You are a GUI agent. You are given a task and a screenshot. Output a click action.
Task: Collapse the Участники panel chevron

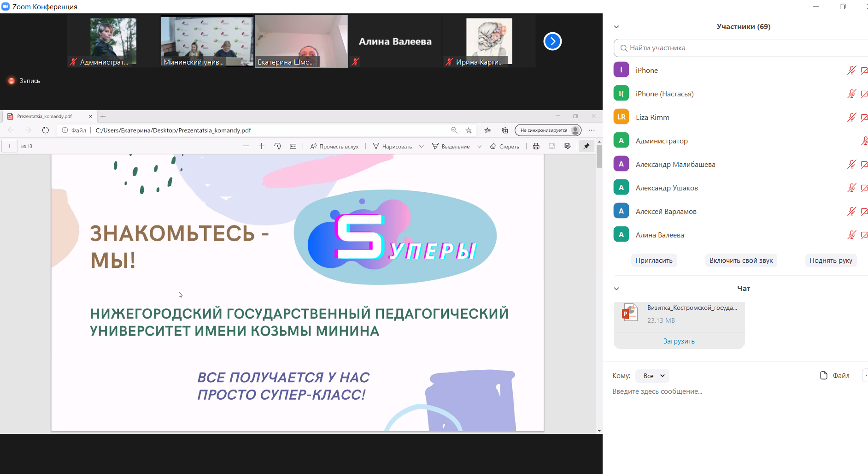[616, 27]
